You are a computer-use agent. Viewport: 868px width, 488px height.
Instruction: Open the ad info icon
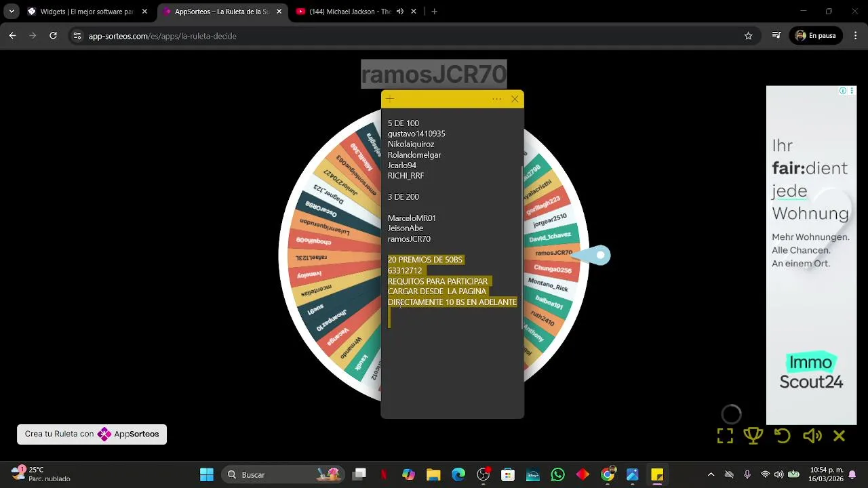click(x=843, y=91)
